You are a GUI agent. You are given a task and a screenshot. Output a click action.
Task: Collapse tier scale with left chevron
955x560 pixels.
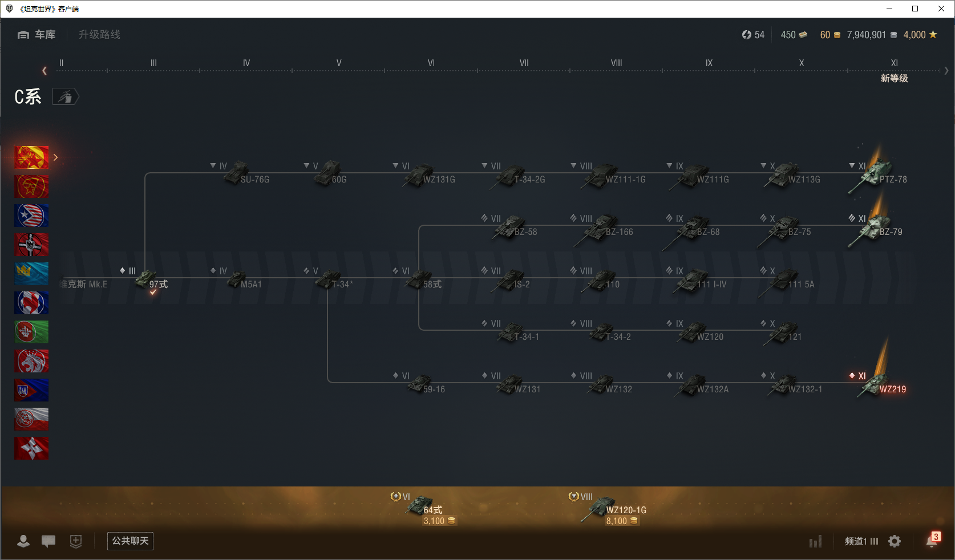click(x=44, y=71)
